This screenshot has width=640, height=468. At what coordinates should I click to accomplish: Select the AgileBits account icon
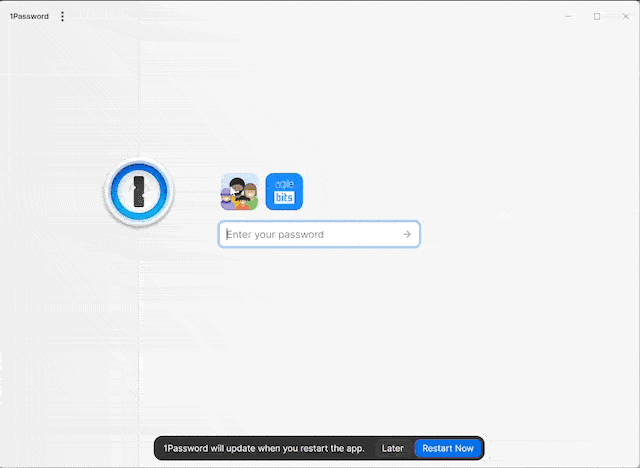pos(284,192)
